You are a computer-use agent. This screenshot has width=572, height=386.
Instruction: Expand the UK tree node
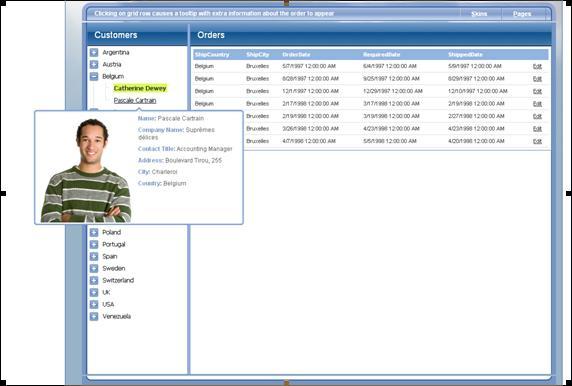tap(94, 293)
